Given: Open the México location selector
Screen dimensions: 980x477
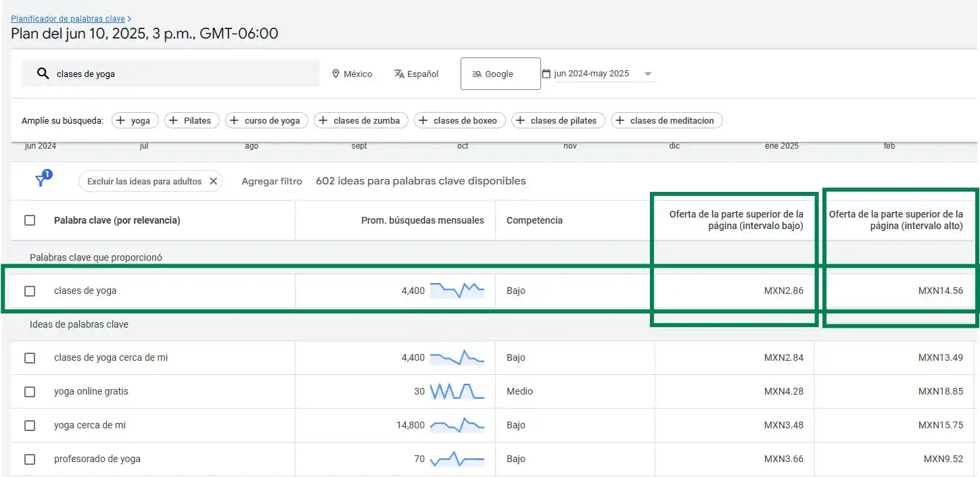Looking at the screenshot, I should 352,74.
